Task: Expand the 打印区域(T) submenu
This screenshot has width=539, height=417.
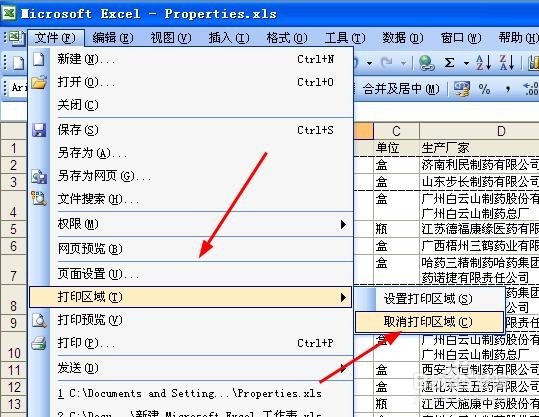Action: pos(191,297)
